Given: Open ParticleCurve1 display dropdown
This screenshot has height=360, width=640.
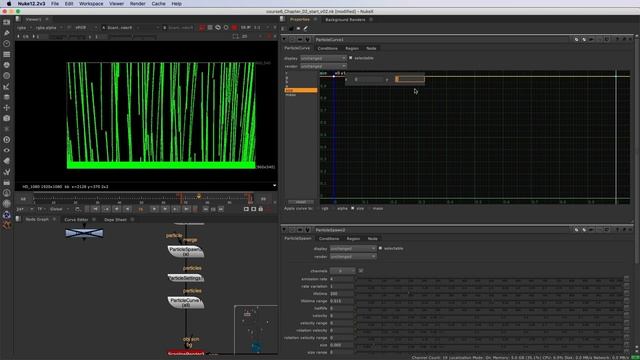Looking at the screenshot, I should tap(323, 58).
